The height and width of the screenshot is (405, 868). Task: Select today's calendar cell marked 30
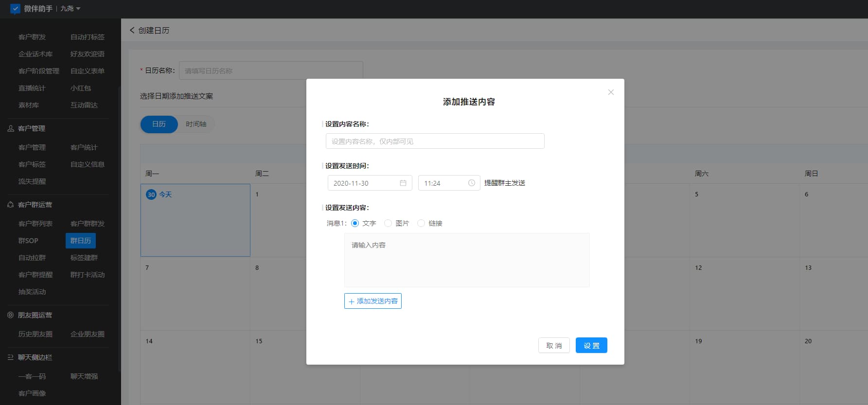pos(195,220)
